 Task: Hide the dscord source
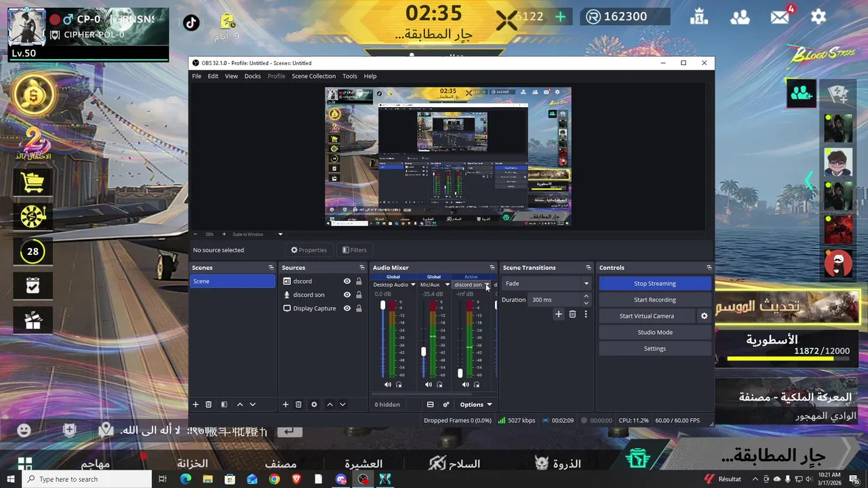[x=347, y=281]
